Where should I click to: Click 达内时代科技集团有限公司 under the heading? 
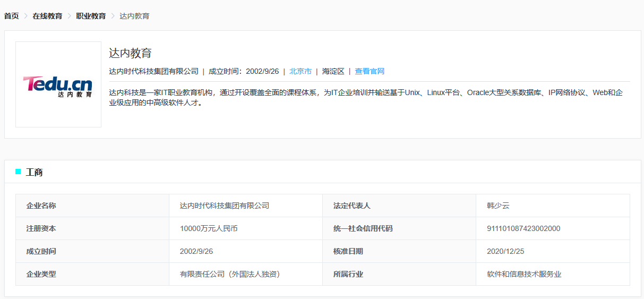click(x=153, y=71)
